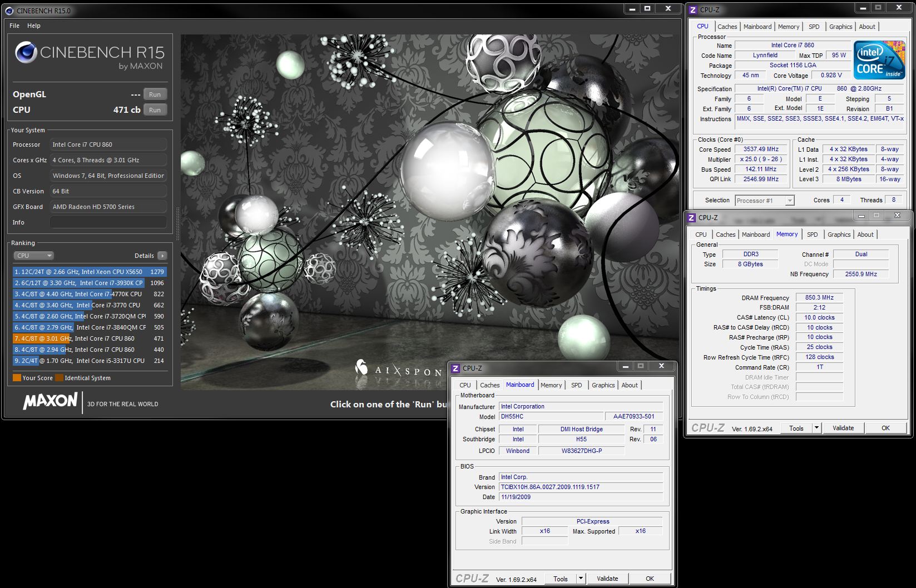Click OK in CPU-Z Mainboard window
Image resolution: width=916 pixels, height=588 pixels.
[650, 579]
